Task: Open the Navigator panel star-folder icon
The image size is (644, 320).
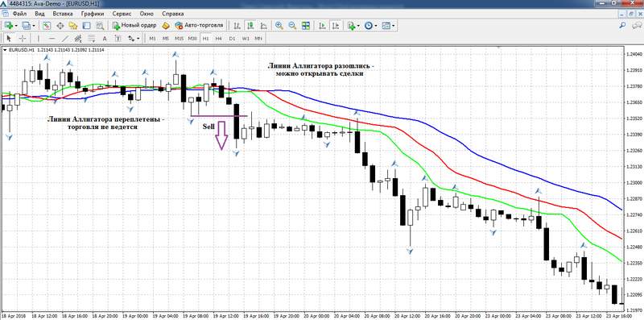Action: click(73, 26)
